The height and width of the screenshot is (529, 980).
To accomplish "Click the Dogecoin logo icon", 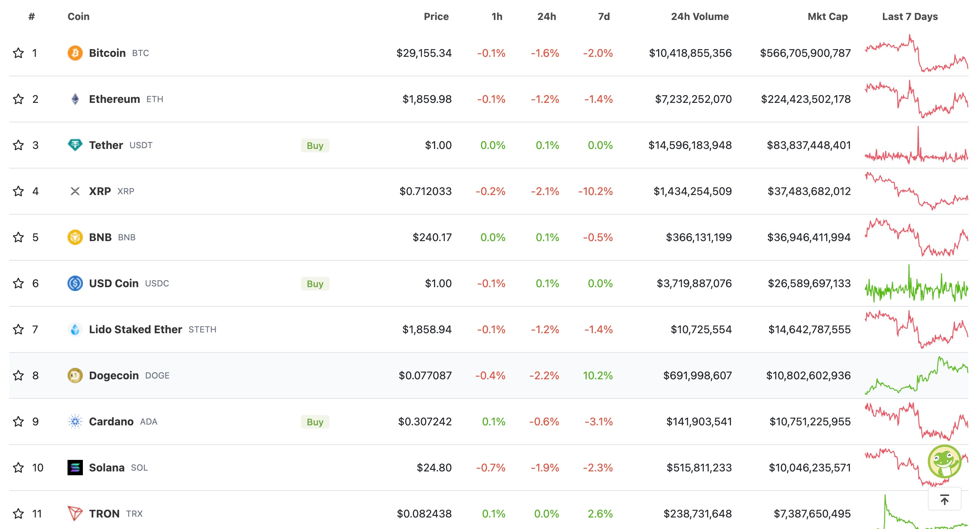I will (75, 375).
